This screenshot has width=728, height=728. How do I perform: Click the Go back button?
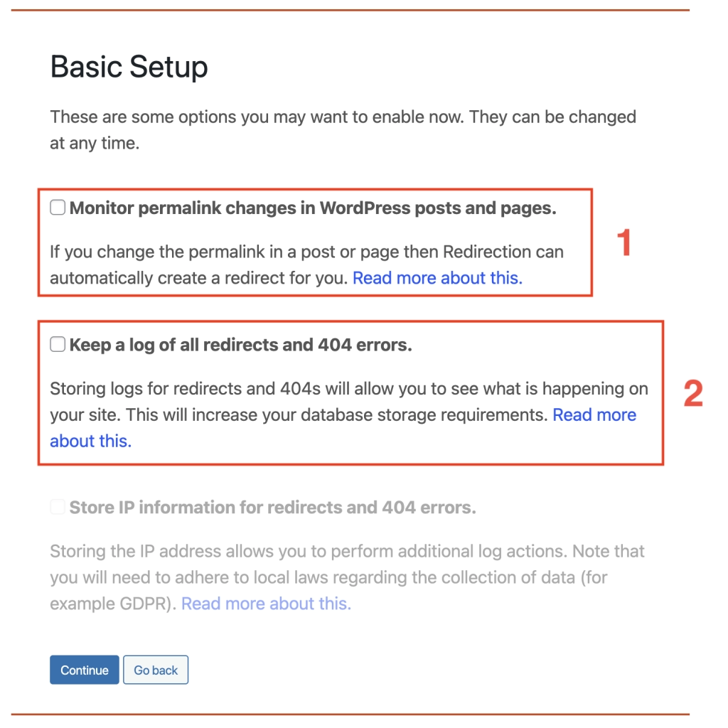(x=155, y=670)
